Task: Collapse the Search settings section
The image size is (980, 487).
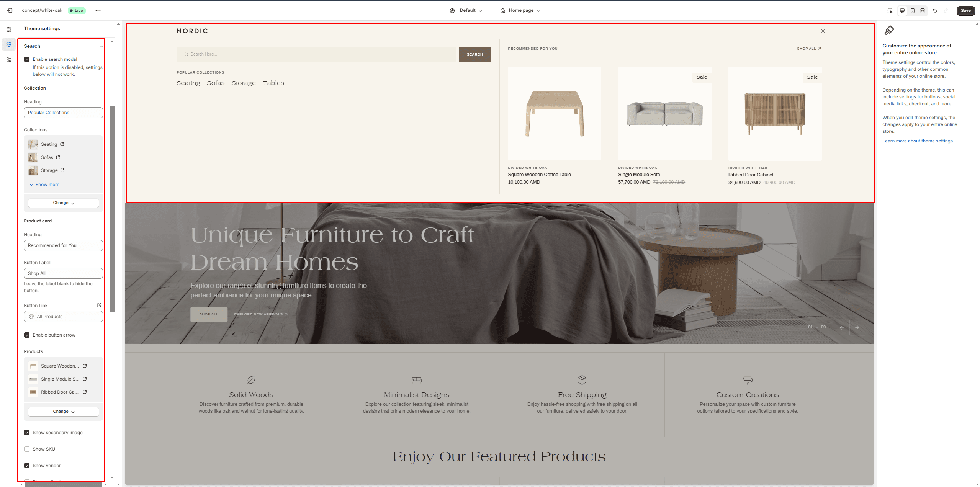Action: [x=101, y=46]
